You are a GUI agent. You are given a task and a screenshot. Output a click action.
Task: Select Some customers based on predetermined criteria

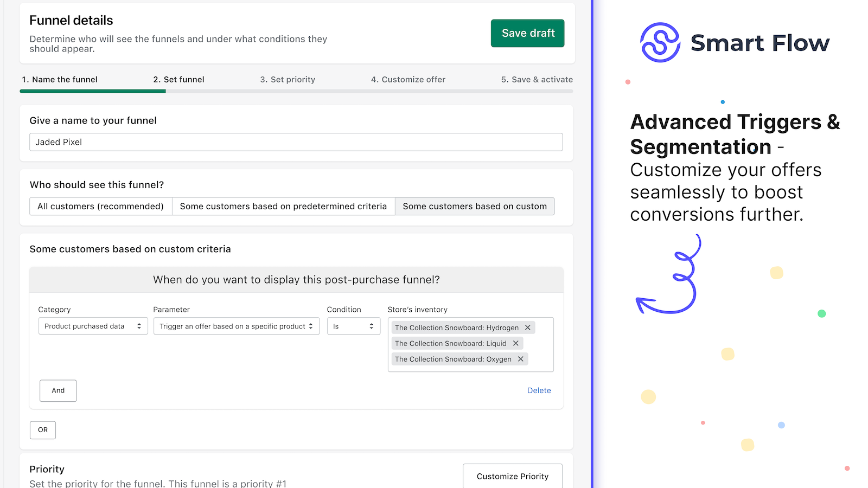click(x=283, y=206)
